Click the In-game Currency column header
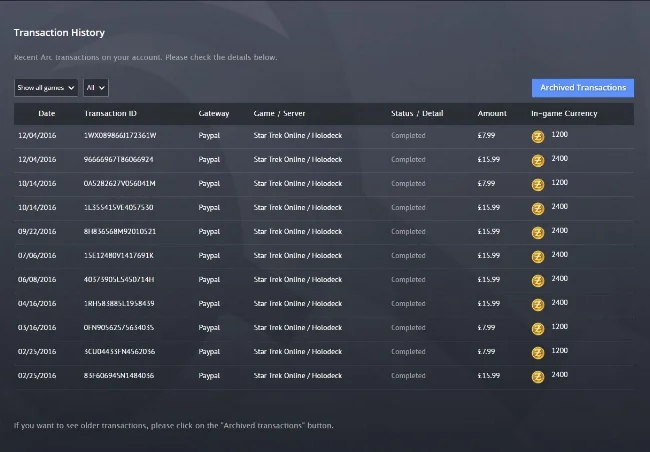 (564, 114)
